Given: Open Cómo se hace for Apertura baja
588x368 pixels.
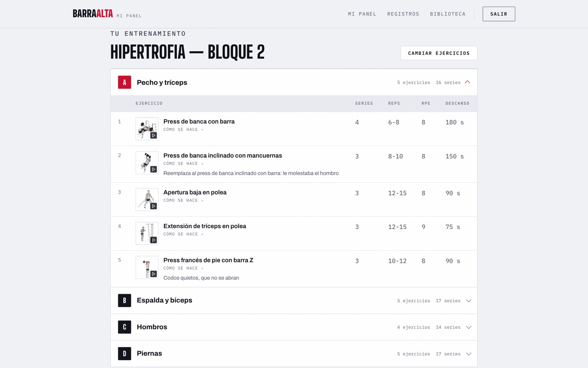Looking at the screenshot, I should tap(183, 200).
